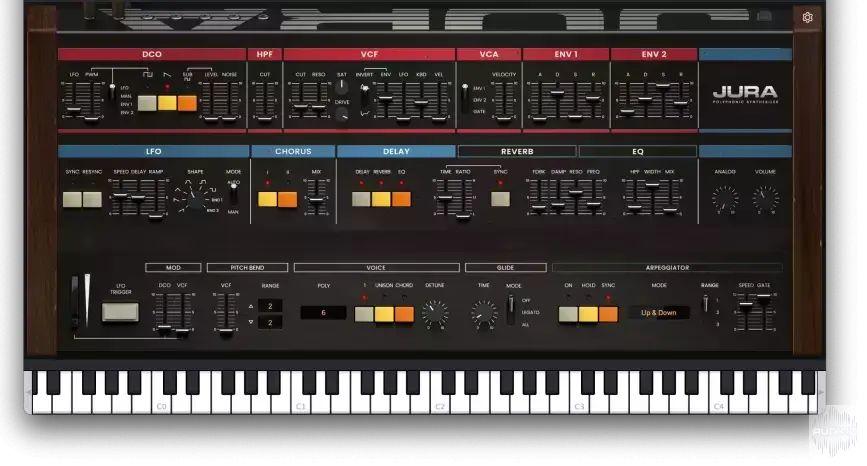The image size is (867, 466).
Task: Open the Up & Down arpeggiator mode dropdown
Action: (x=659, y=313)
